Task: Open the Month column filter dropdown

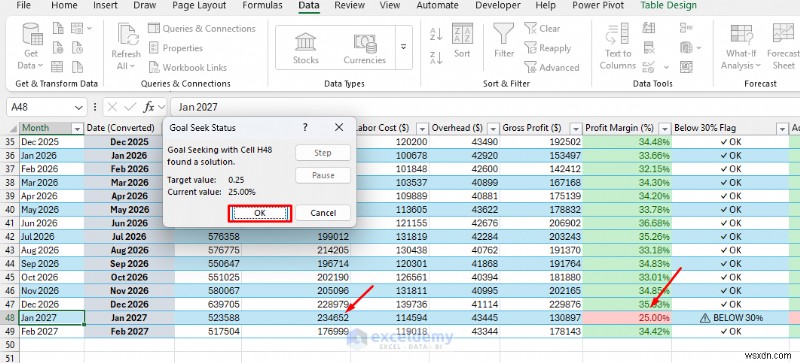Action: [77, 129]
